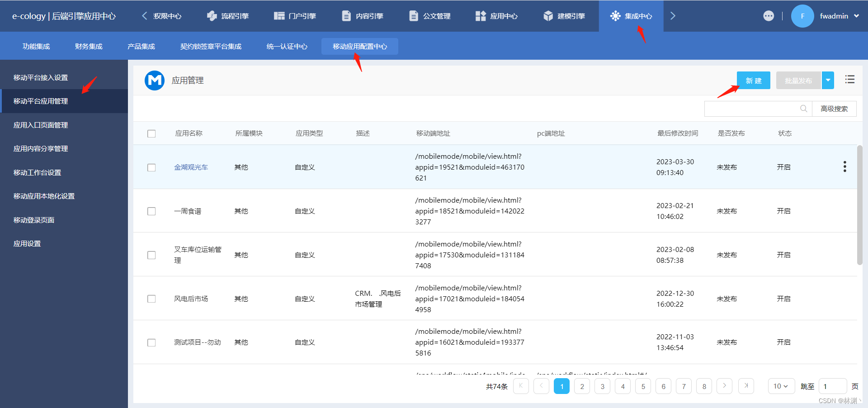
Task: Go to page 5
Action: (643, 386)
